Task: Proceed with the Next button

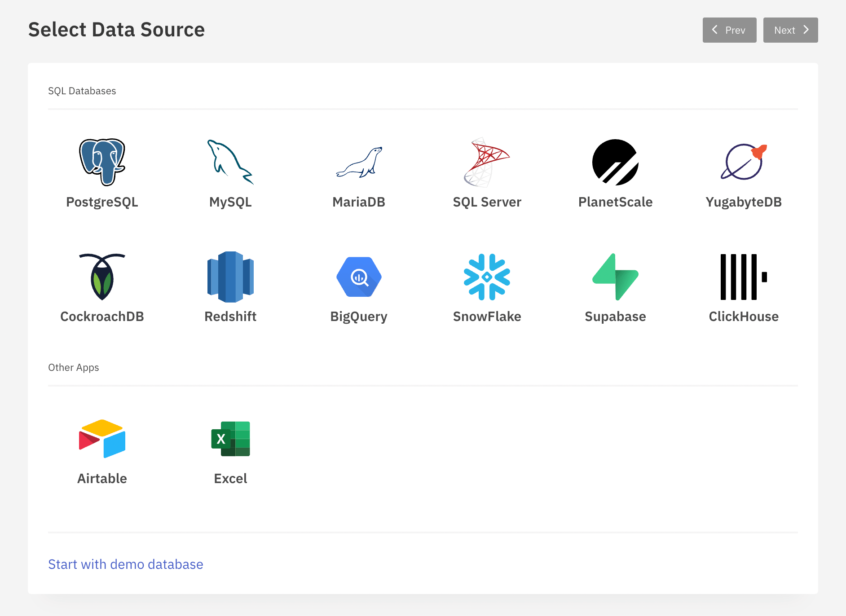Action: [x=790, y=30]
